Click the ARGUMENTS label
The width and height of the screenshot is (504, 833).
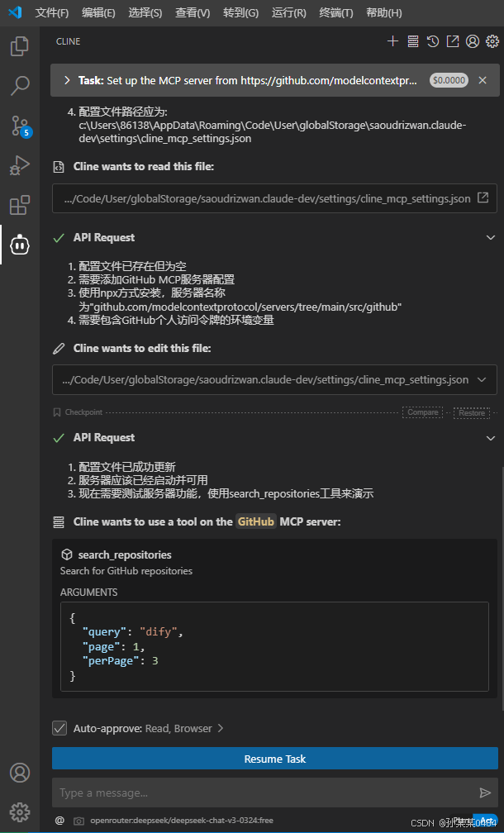88,592
